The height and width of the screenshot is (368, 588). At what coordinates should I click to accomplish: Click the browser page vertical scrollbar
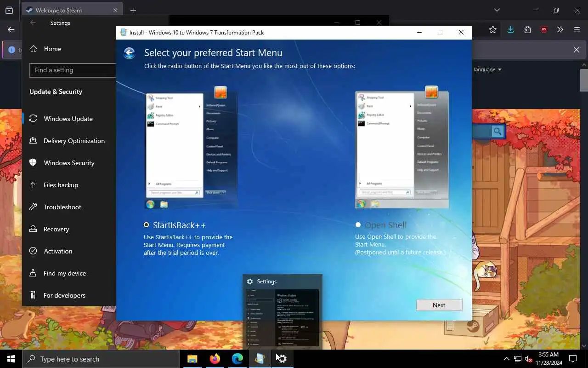[584, 80]
